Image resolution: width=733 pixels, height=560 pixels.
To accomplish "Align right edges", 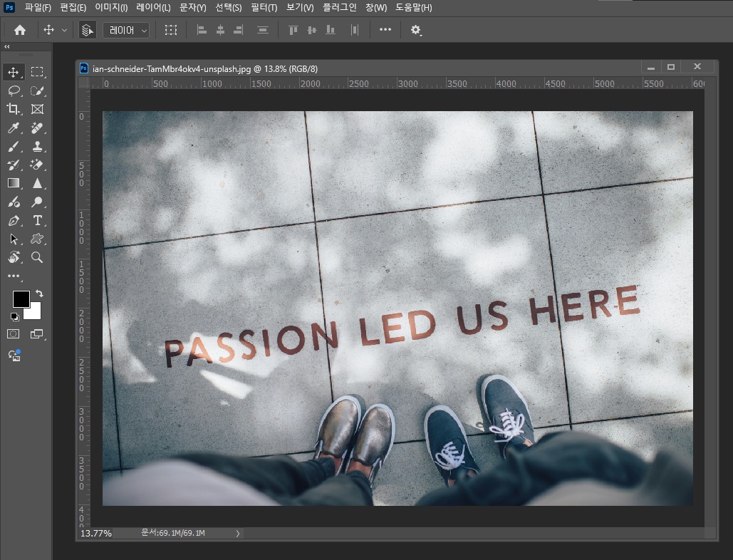I will tap(239, 30).
